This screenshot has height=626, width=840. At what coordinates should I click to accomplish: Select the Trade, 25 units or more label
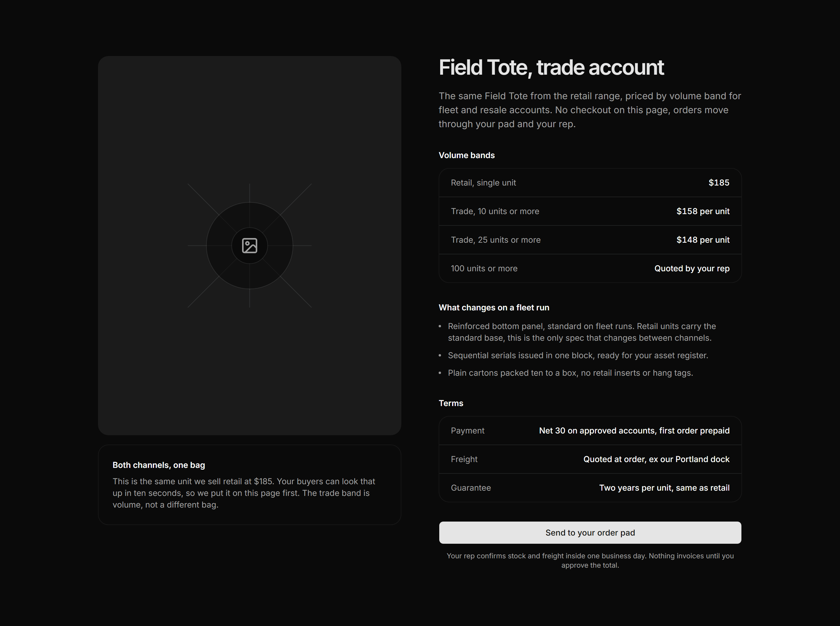(496, 240)
